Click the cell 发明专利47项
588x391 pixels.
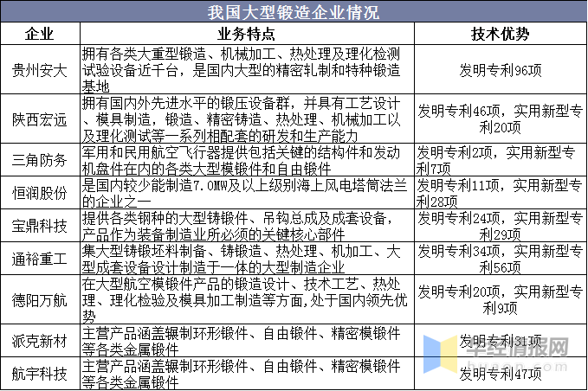click(501, 374)
